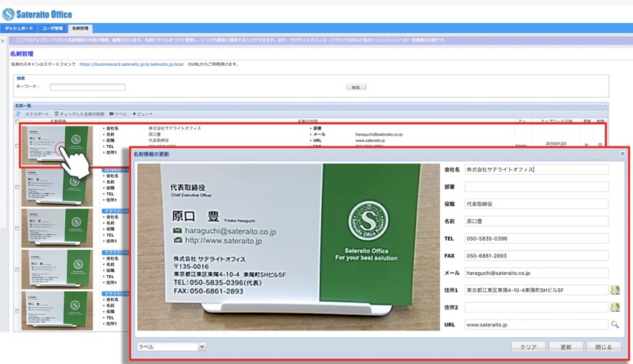The image size is (633, 364).
Task: Click the 2019/01/23 upload date cell
Action: 556,143
